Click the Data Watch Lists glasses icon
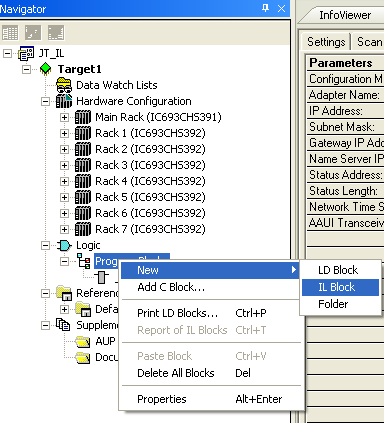Screen dimensions: 384x423 (x=64, y=85)
